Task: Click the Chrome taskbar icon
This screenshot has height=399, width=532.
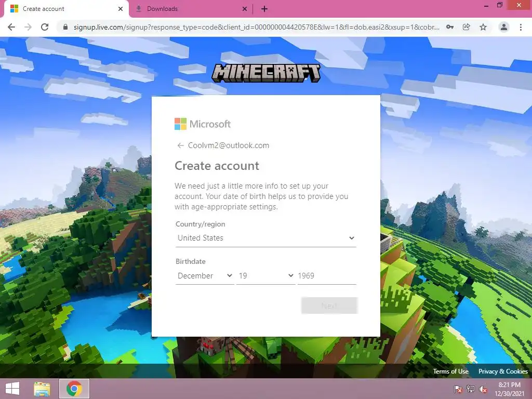Action: 74,389
